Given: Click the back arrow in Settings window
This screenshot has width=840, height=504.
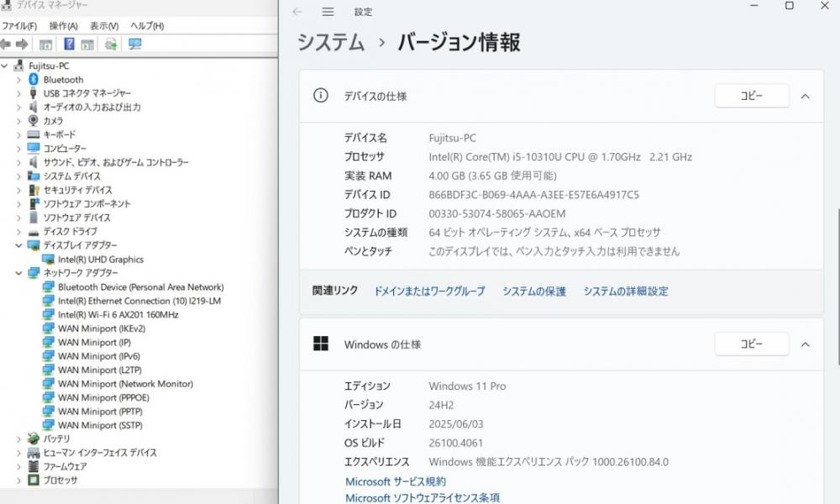Looking at the screenshot, I should coord(297,12).
